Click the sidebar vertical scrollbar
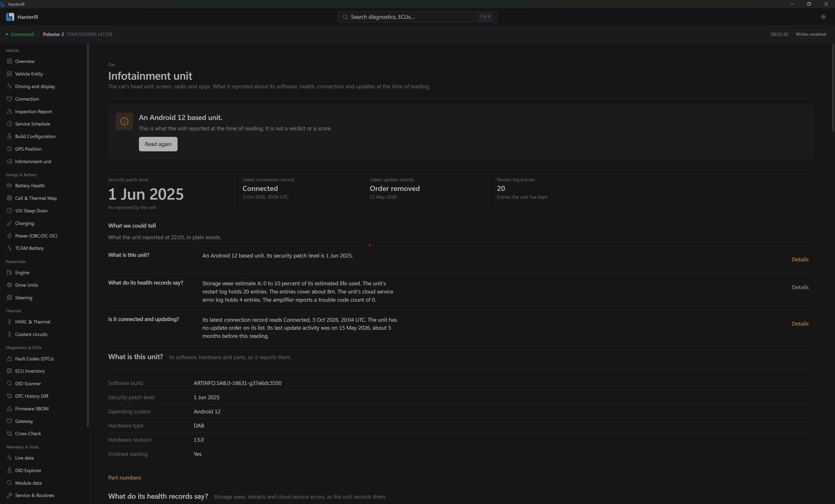This screenshot has width=835, height=504. (x=88, y=235)
